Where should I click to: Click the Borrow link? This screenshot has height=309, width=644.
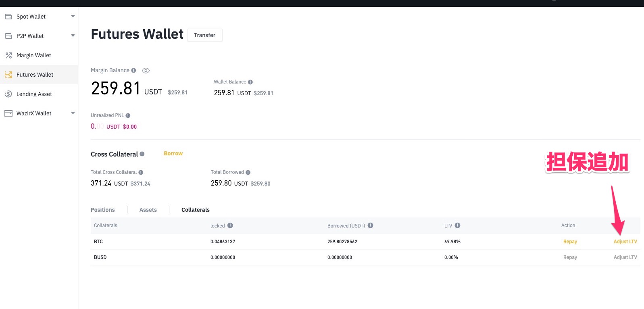click(x=173, y=153)
